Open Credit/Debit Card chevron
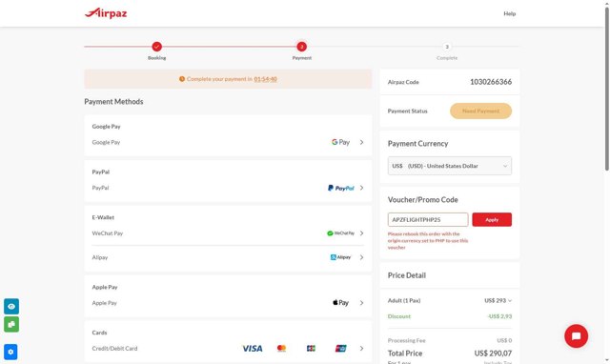Viewport: 610px width, 364px height. click(361, 349)
